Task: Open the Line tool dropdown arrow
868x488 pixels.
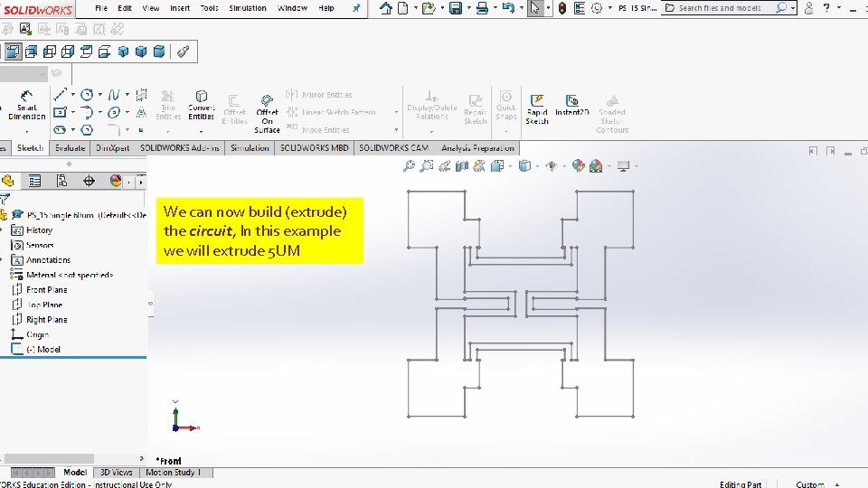Action: (x=73, y=95)
